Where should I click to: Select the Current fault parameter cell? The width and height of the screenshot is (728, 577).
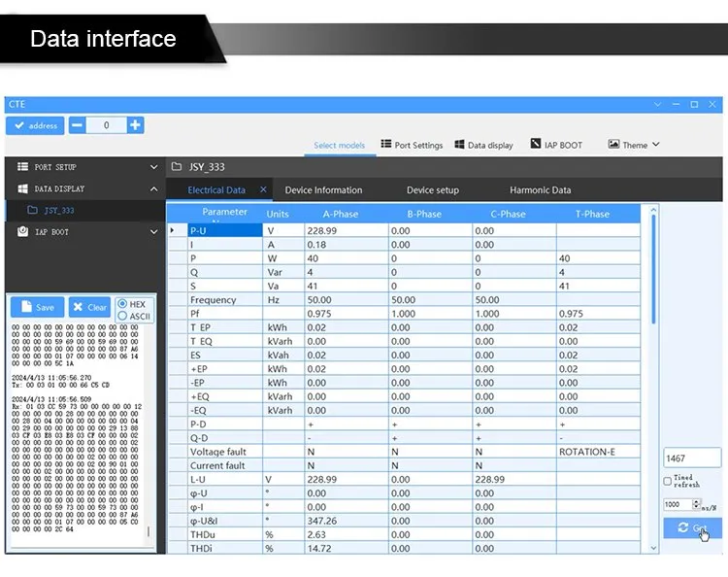click(x=225, y=465)
